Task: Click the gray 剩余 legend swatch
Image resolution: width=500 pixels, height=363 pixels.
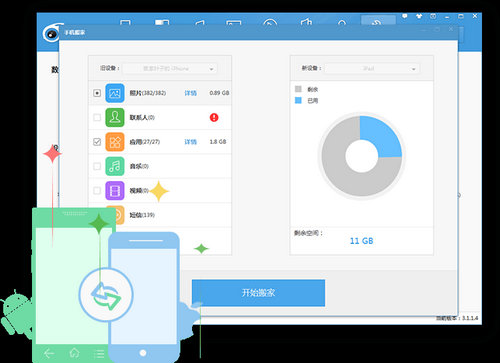Action: pyautogui.click(x=298, y=89)
